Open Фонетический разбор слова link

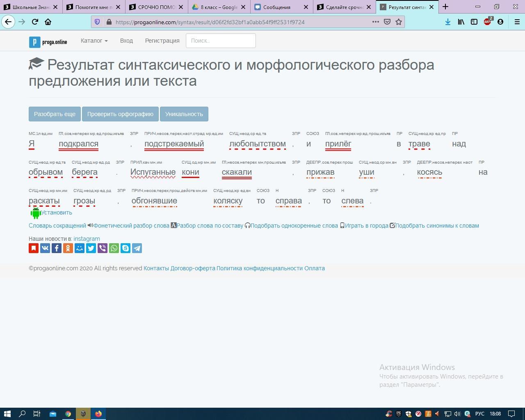tap(131, 226)
